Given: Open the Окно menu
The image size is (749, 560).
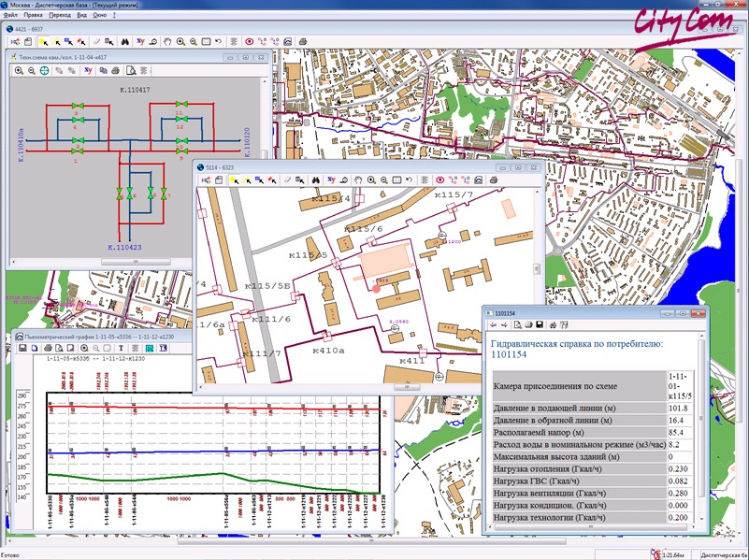Looking at the screenshot, I should (99, 15).
